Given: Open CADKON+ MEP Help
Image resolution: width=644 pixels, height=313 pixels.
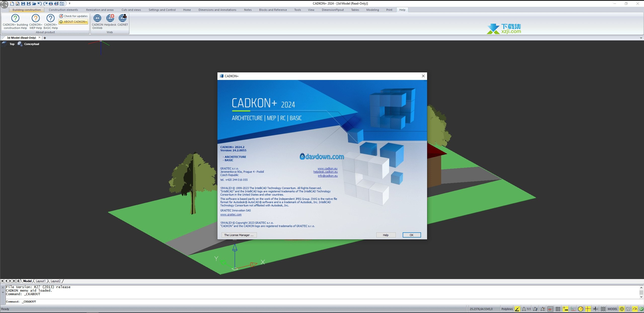Looking at the screenshot, I should point(36,22).
